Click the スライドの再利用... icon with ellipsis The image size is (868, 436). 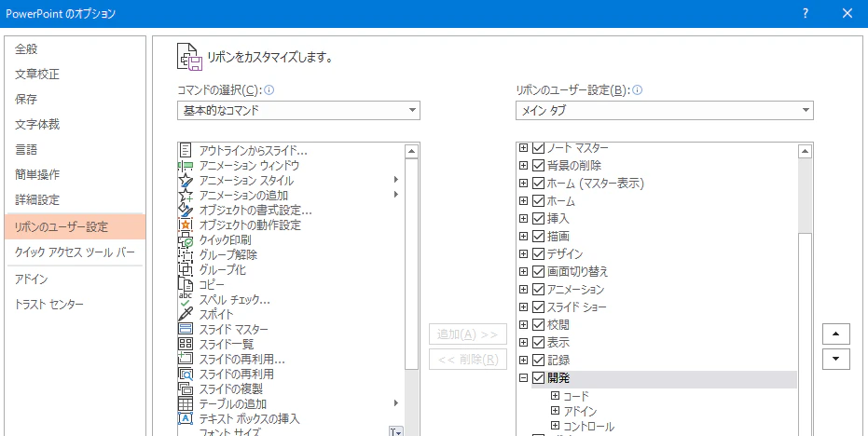(186, 359)
